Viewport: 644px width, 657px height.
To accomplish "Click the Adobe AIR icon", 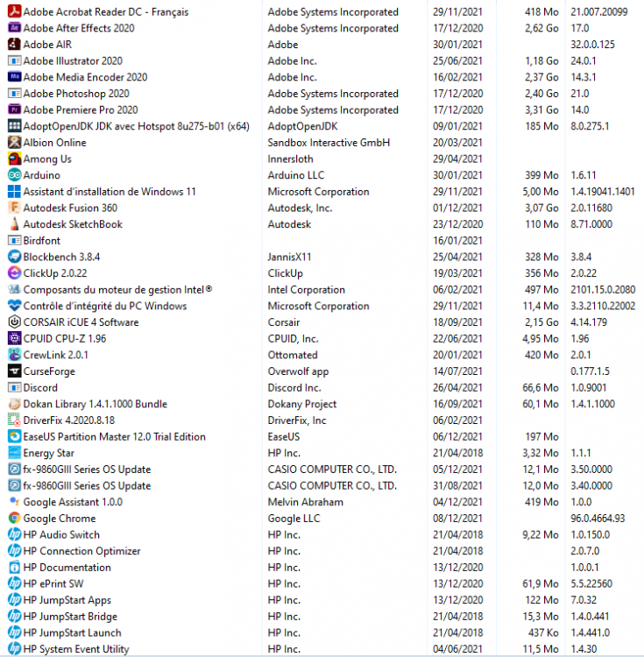I will (x=14, y=44).
